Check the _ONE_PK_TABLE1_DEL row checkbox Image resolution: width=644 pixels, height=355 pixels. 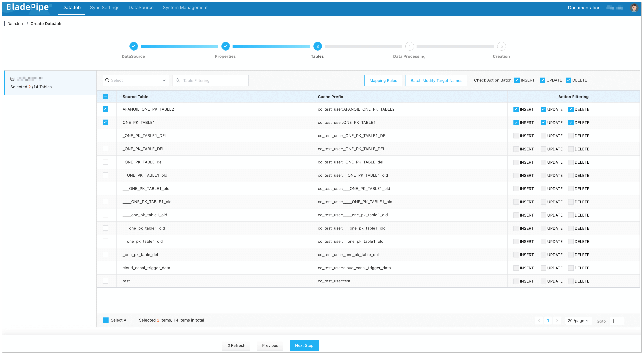[x=105, y=136]
